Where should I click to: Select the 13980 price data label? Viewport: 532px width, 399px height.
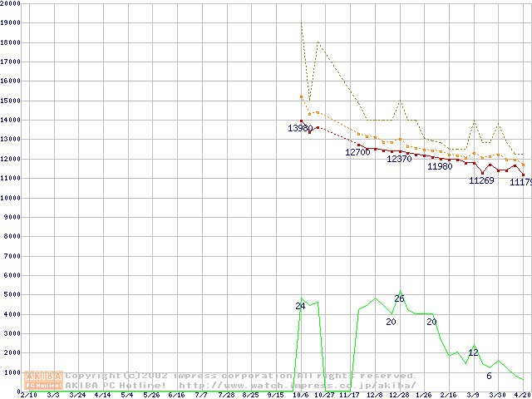click(x=300, y=128)
